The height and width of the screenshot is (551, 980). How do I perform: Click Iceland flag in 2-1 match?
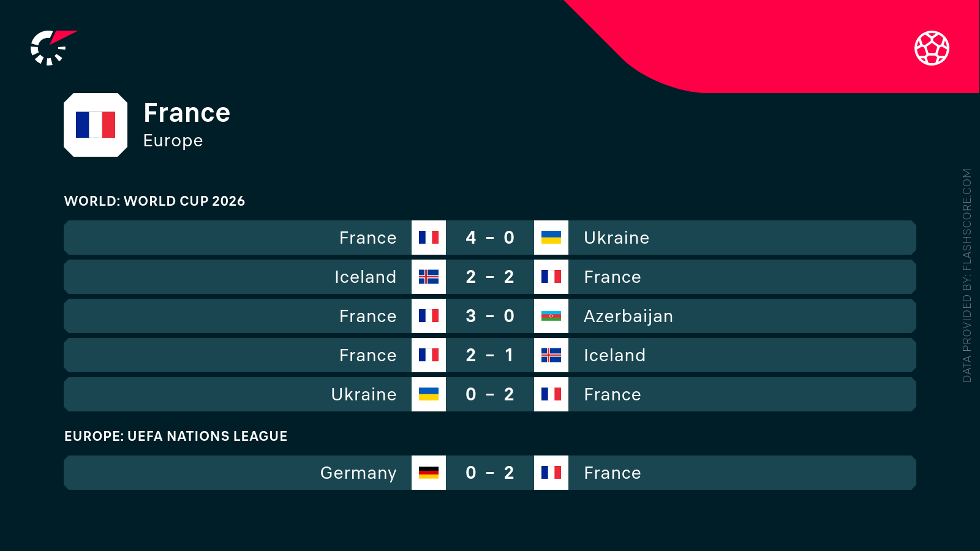[551, 355]
